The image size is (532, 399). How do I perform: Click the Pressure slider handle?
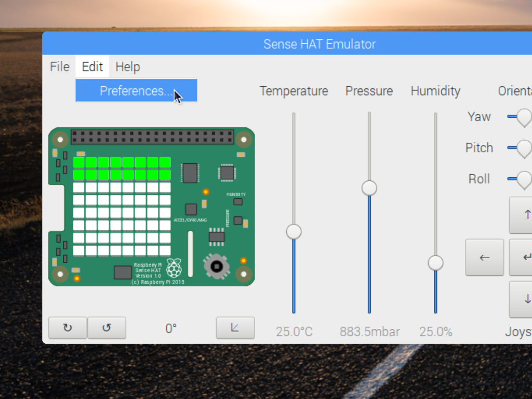(369, 188)
